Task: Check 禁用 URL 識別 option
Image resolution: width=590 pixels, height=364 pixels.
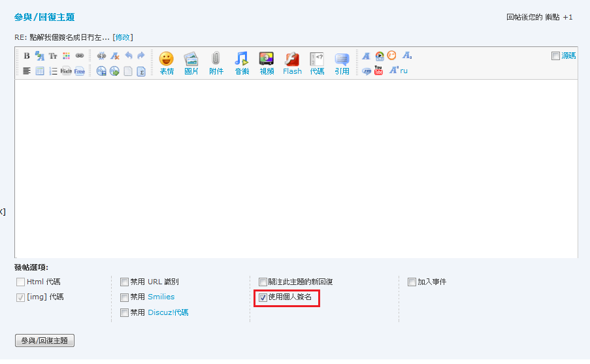Action: pyautogui.click(x=124, y=282)
